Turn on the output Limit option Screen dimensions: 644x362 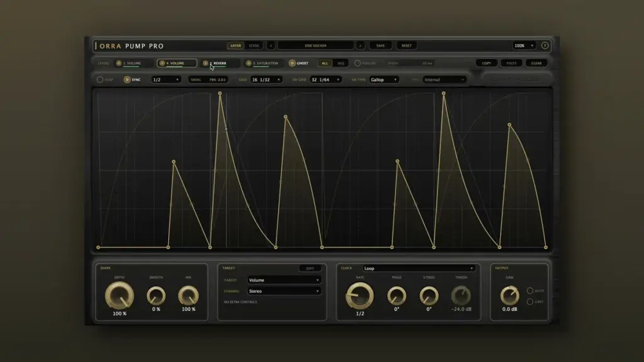point(530,302)
